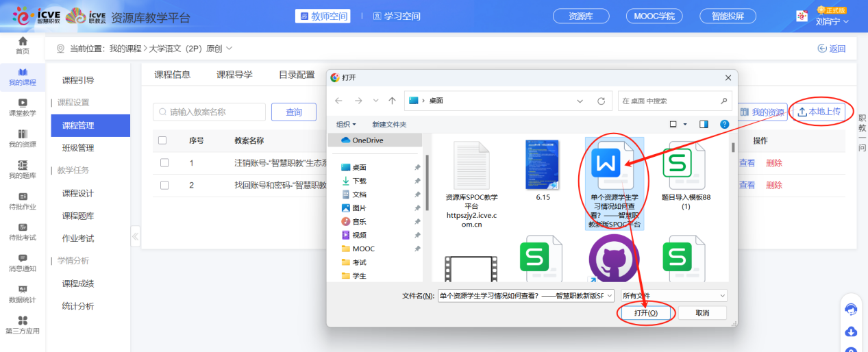Select the 6.15 image file
Viewport: 868px width, 352px height.
(x=543, y=170)
